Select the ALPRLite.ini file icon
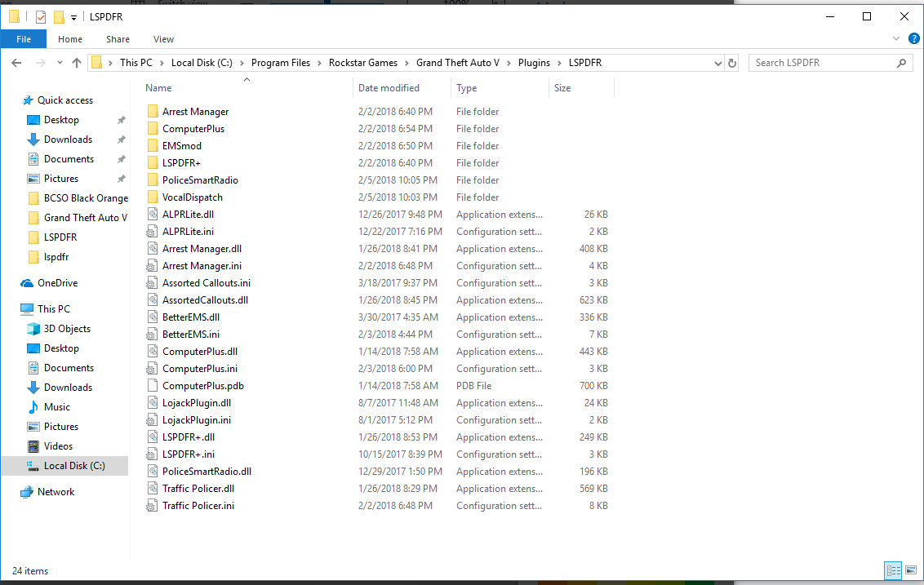924x585 pixels. pyautogui.click(x=152, y=232)
